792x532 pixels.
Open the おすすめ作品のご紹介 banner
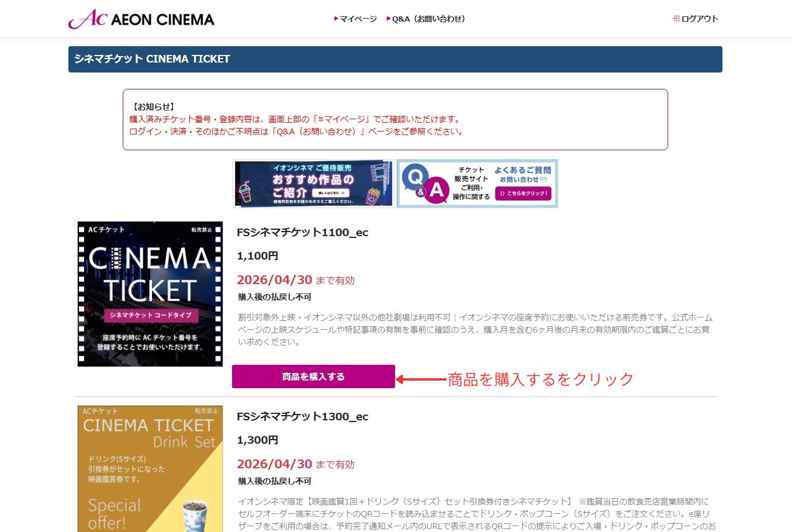coord(313,184)
